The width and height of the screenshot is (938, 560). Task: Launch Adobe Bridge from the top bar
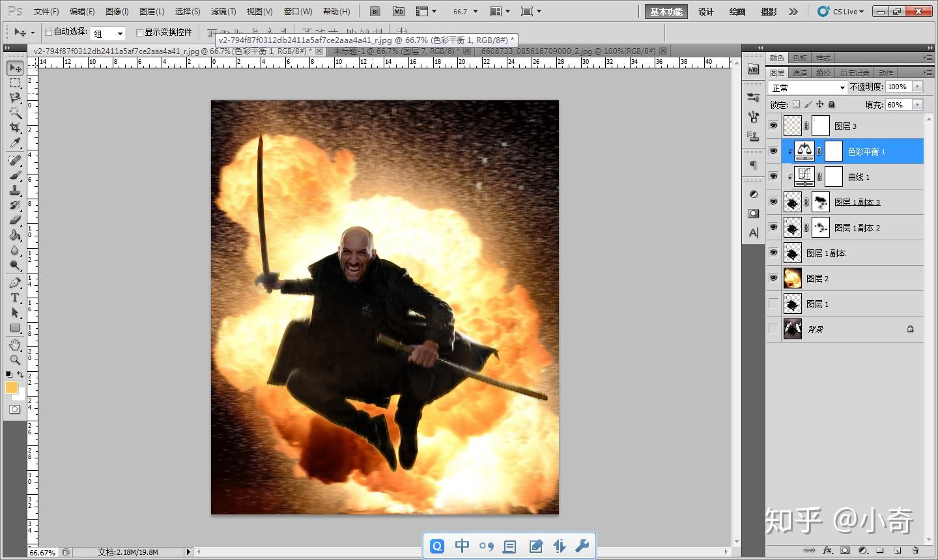click(x=375, y=11)
